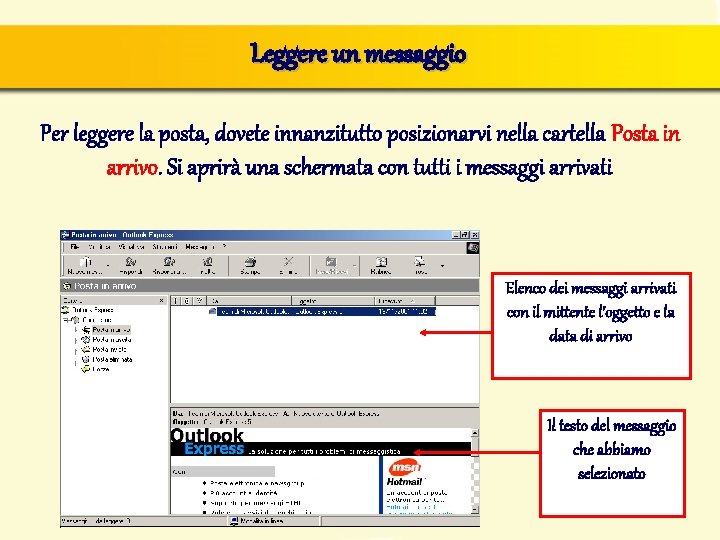This screenshot has width=720, height=540.
Task: Close the Cartelle folder pane
Action: [161, 300]
